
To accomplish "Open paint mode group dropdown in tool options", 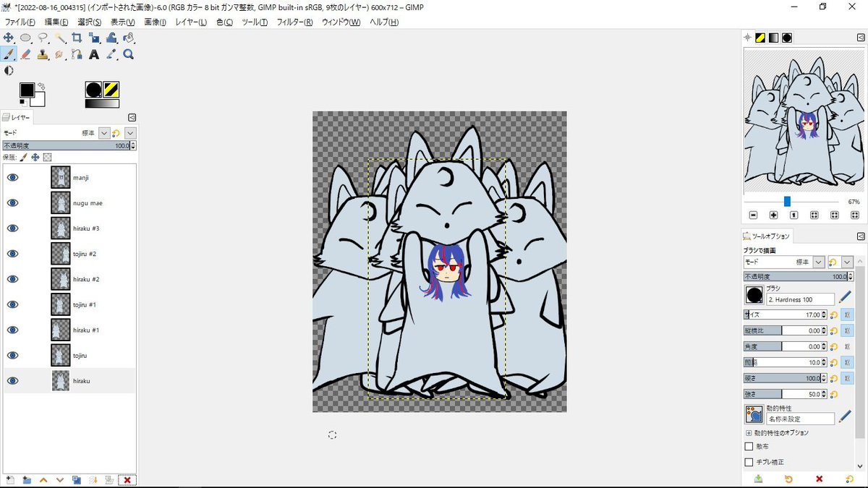I will (846, 262).
